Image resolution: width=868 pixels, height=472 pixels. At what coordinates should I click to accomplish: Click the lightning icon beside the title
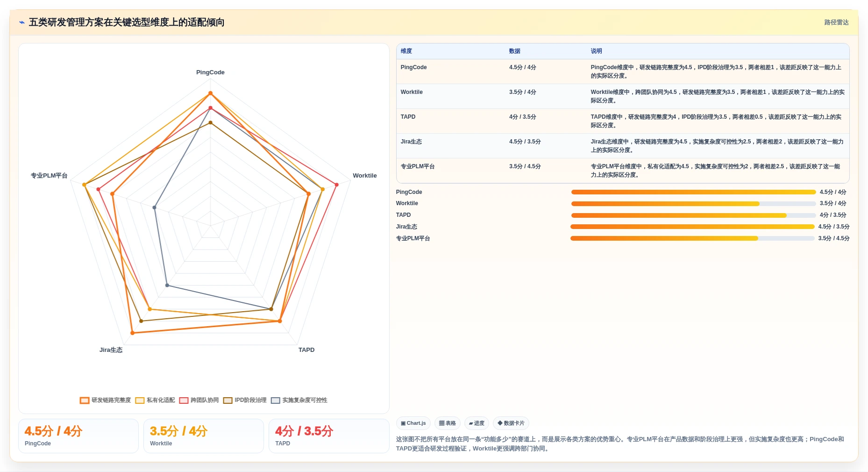pyautogui.click(x=22, y=22)
